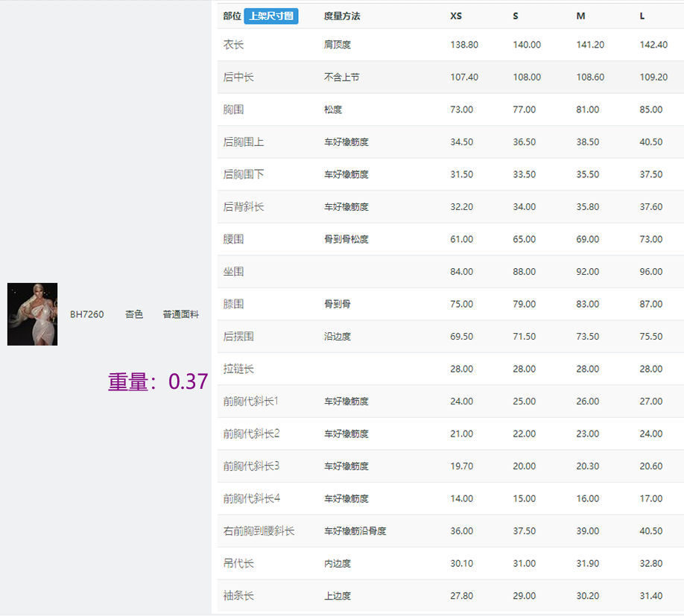
Task: Click XS value 69.50 for 后摆围
Action: (x=461, y=337)
